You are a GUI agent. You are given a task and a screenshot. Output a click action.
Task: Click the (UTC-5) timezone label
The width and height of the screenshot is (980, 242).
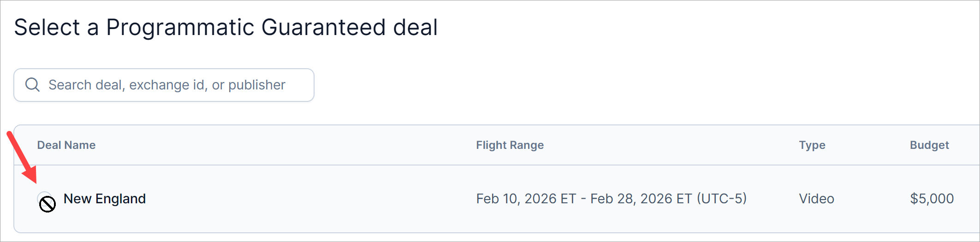point(722,199)
